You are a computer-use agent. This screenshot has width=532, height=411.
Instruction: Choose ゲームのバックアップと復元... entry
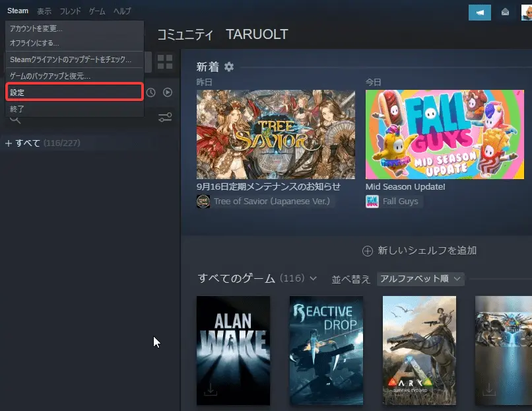pos(75,76)
